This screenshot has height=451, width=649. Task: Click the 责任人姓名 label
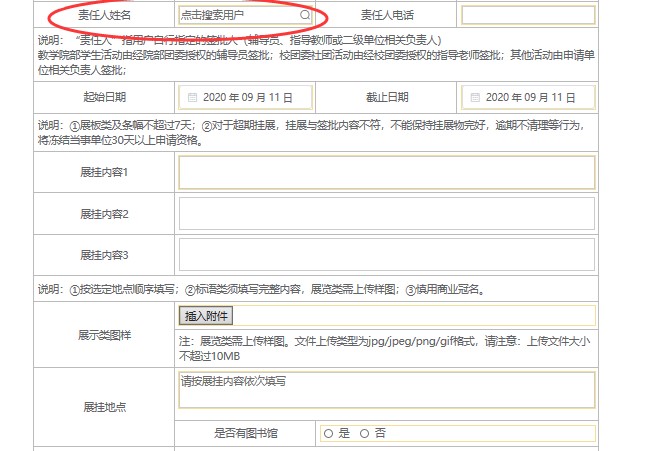point(104,16)
